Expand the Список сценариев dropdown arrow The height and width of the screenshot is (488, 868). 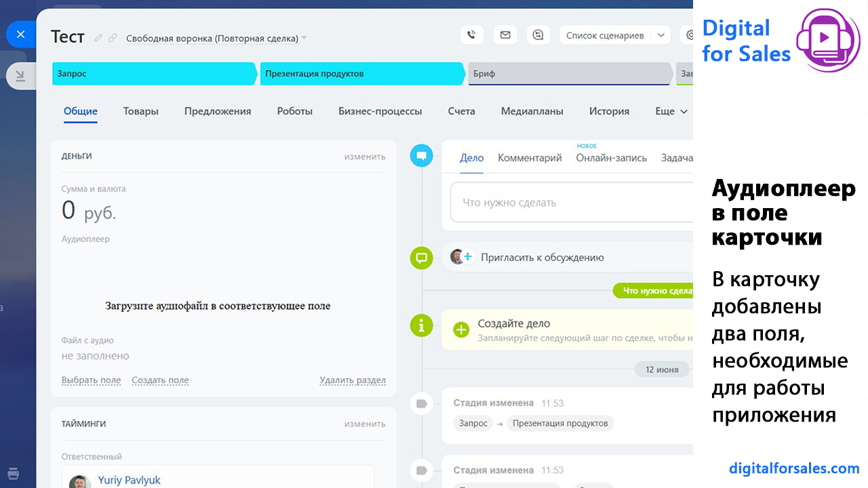pos(661,35)
